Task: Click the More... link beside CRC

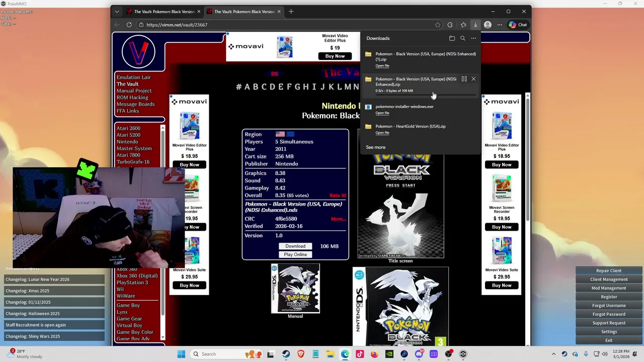Action: coord(338,219)
